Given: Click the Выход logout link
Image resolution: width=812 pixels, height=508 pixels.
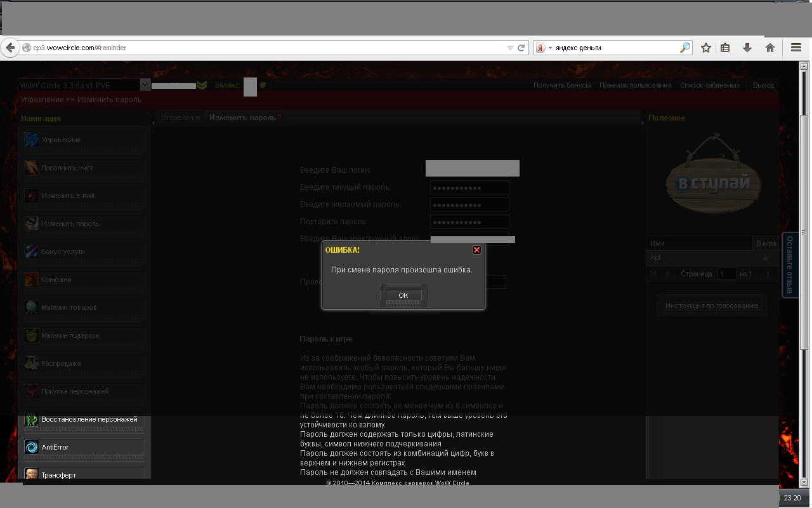Looking at the screenshot, I should pos(763,85).
